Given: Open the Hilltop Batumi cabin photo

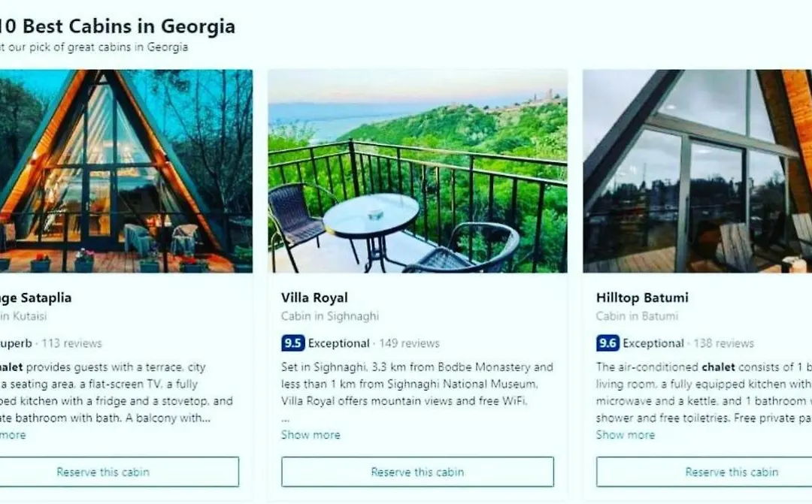Looking at the screenshot, I should 698,171.
